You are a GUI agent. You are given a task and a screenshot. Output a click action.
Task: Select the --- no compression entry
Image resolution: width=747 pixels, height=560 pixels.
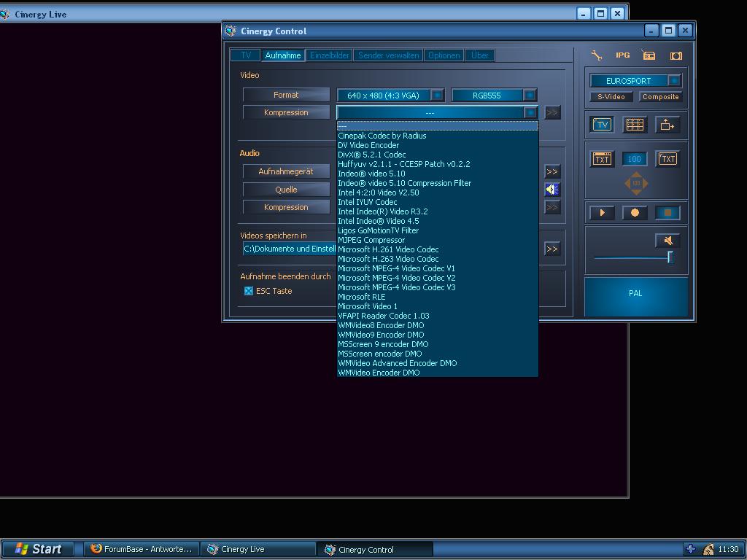click(x=438, y=126)
